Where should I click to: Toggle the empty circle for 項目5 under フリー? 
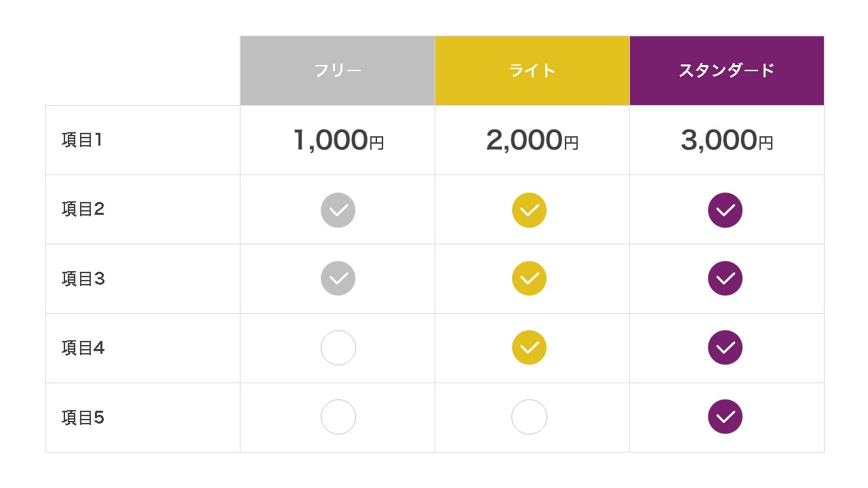pyautogui.click(x=338, y=417)
